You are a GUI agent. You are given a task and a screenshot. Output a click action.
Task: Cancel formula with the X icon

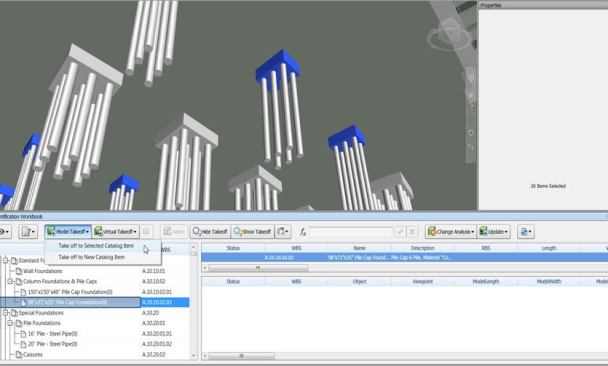coord(412,232)
